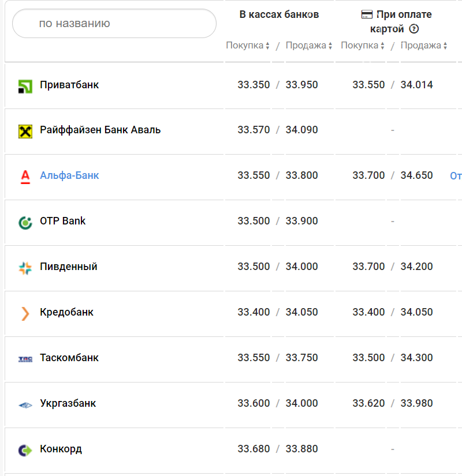Viewport: 462px width, 476px height.
Task: Click the Таскомбанк TAC logo icon
Action: click(25, 359)
